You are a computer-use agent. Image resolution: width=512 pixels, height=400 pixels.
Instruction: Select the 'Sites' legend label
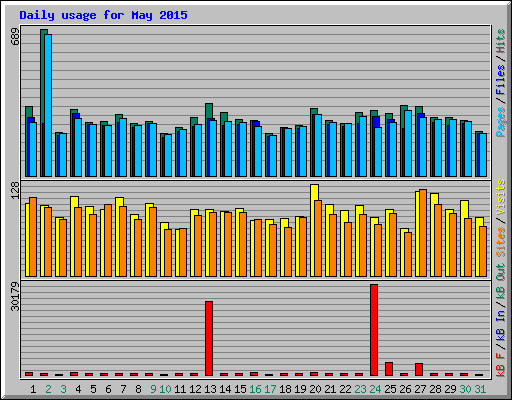pos(500,242)
